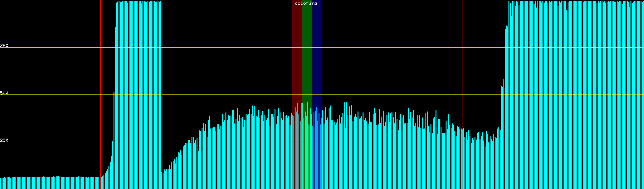This screenshot has height=189, width=644.
Task: Click the white vertical line after the left peak
Action: point(161,180)
